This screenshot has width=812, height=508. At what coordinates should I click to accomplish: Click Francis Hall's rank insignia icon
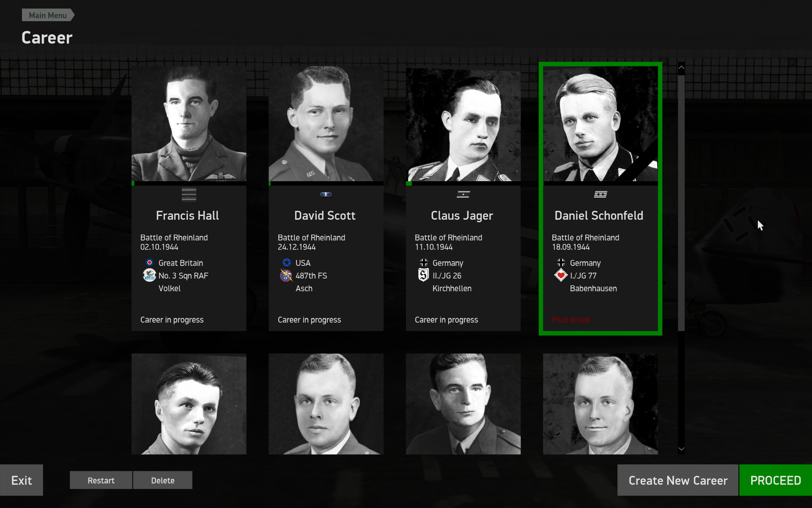pos(189,195)
